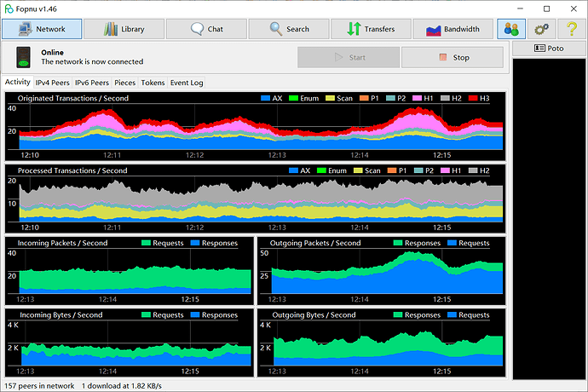Open settings via gears icon
This screenshot has width=588, height=392.
tap(541, 29)
